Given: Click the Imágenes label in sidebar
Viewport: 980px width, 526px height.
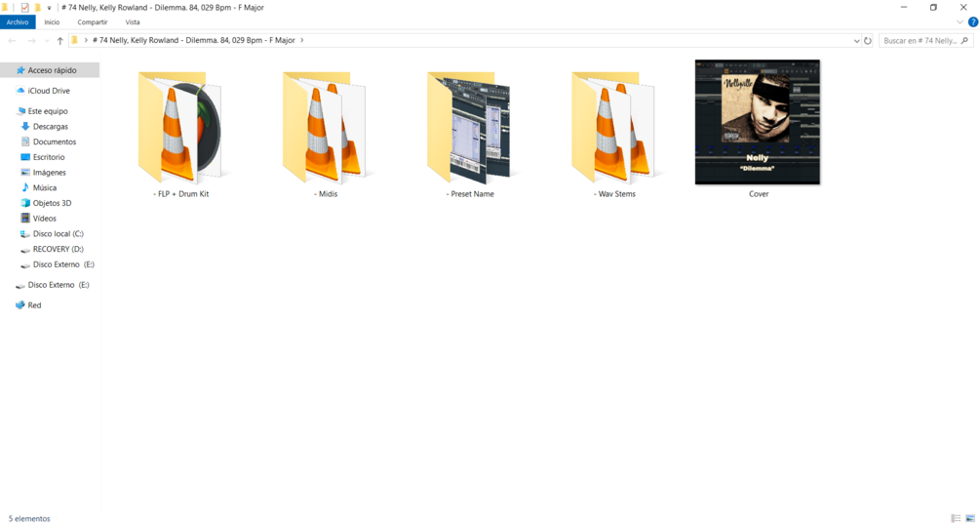Looking at the screenshot, I should 50,173.
